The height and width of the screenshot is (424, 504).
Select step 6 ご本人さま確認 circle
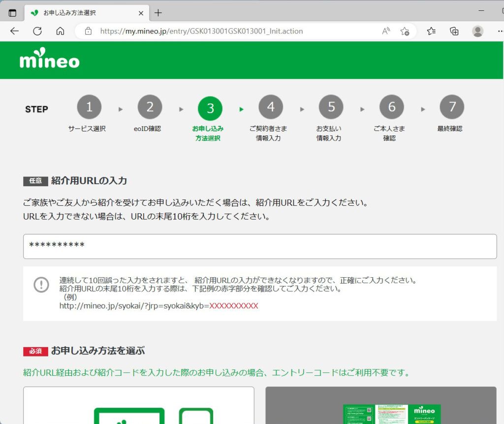[391, 107]
